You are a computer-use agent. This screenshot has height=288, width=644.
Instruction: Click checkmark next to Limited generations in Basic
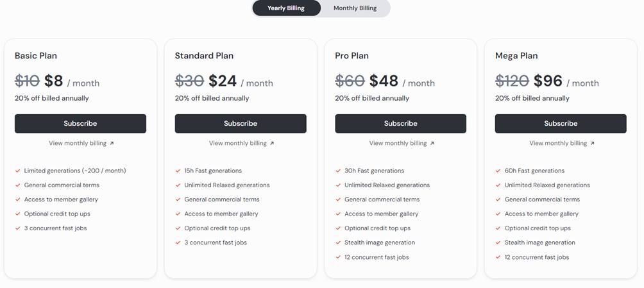point(17,171)
